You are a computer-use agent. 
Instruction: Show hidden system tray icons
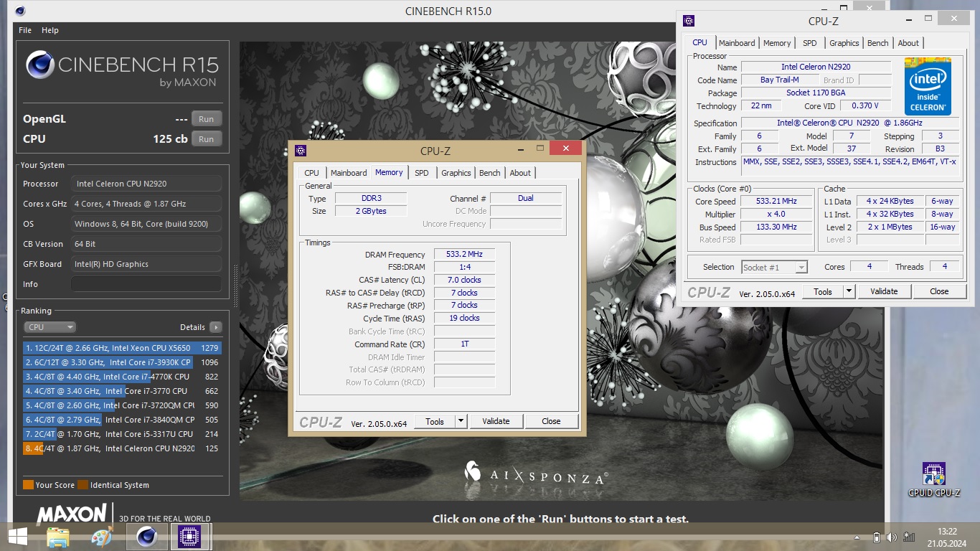tap(857, 537)
